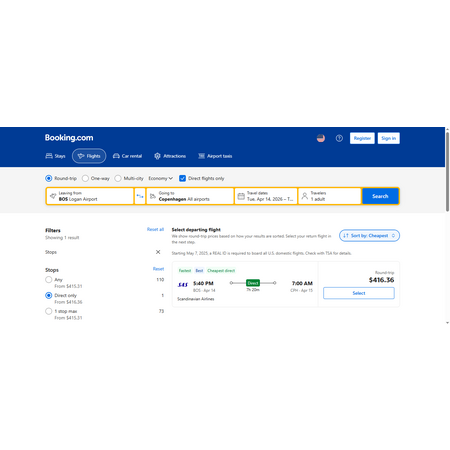Open the Travel dates picker
This screenshot has width=450, height=450.
[x=266, y=196]
